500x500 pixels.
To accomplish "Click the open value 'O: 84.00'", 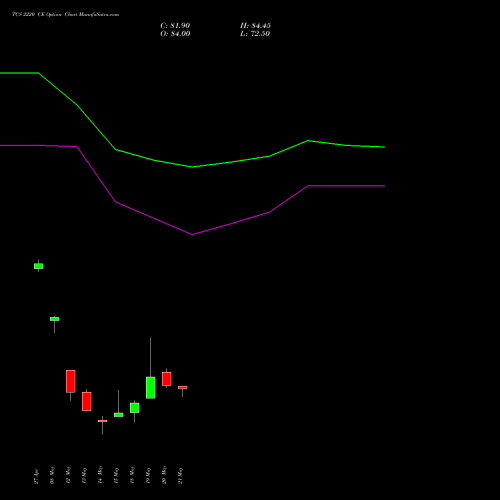I will 175,34.
